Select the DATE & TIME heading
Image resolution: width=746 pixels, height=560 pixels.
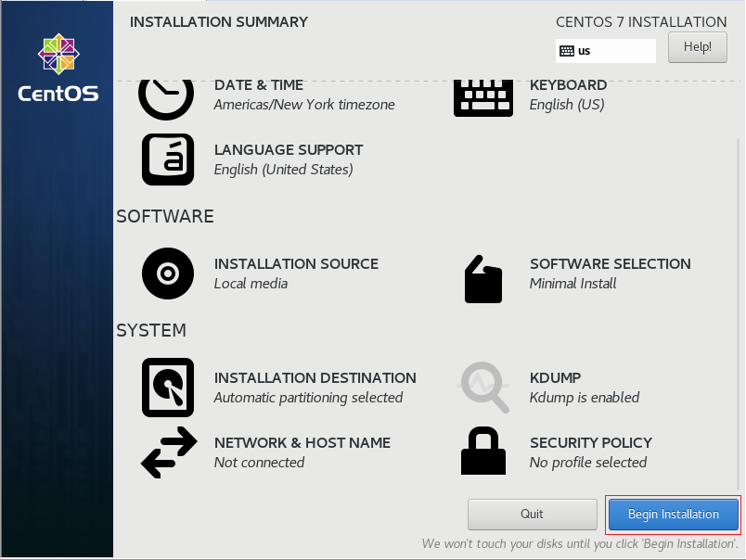[258, 85]
